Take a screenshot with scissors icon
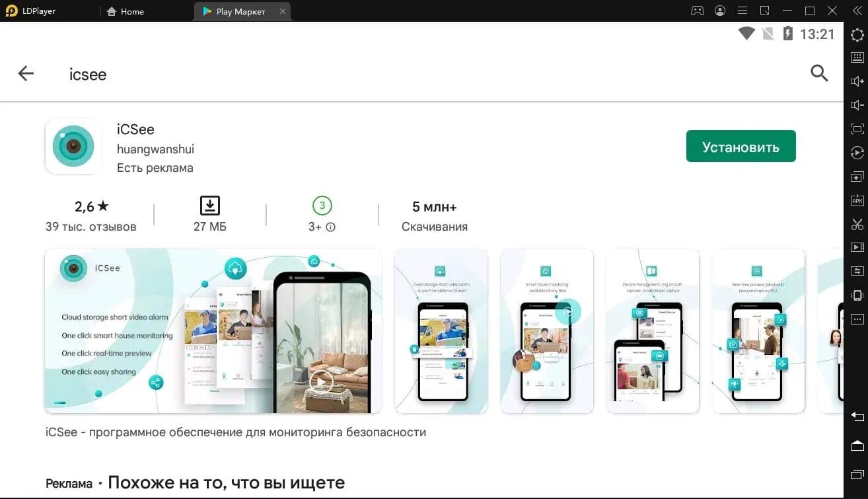 click(x=857, y=224)
